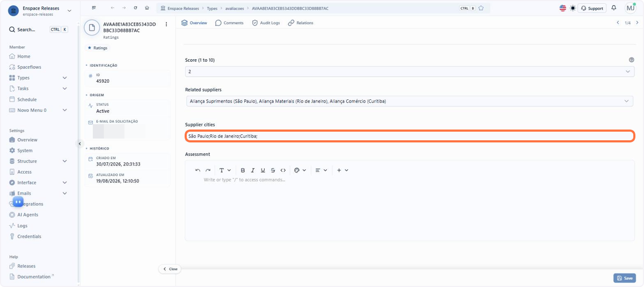
Task: Click the document icon beside record title
Action: 92,27
